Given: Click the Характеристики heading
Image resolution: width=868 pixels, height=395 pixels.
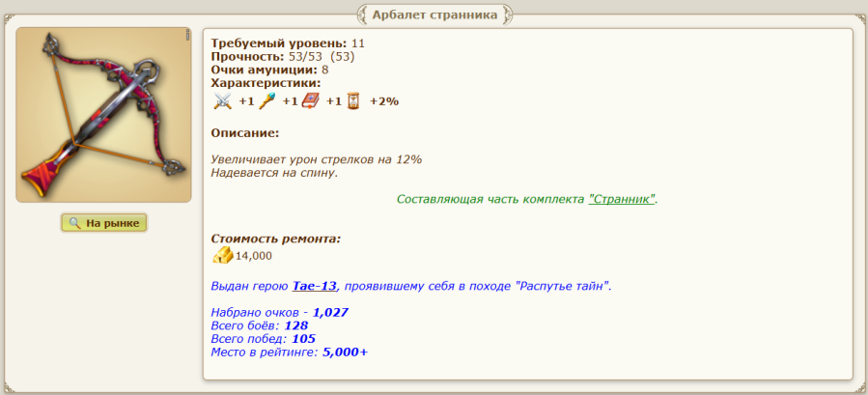Looking at the screenshot, I should (266, 83).
